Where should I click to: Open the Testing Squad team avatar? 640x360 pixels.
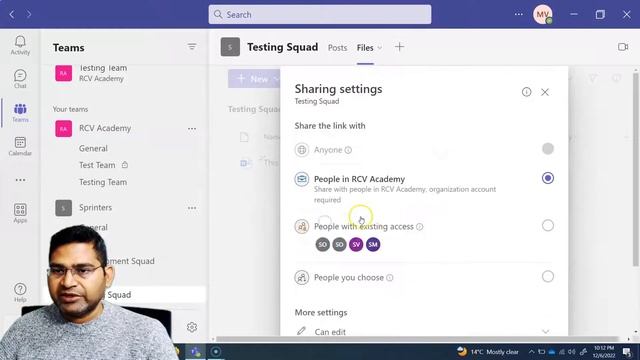[x=230, y=47]
